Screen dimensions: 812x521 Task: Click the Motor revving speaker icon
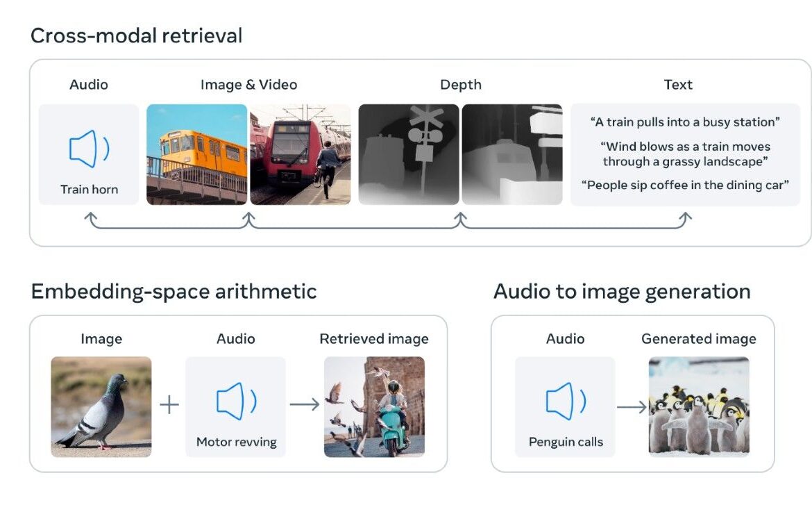tap(236, 402)
